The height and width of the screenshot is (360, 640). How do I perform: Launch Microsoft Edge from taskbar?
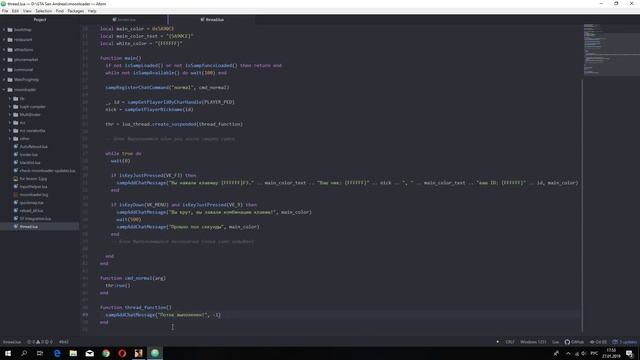click(57, 353)
